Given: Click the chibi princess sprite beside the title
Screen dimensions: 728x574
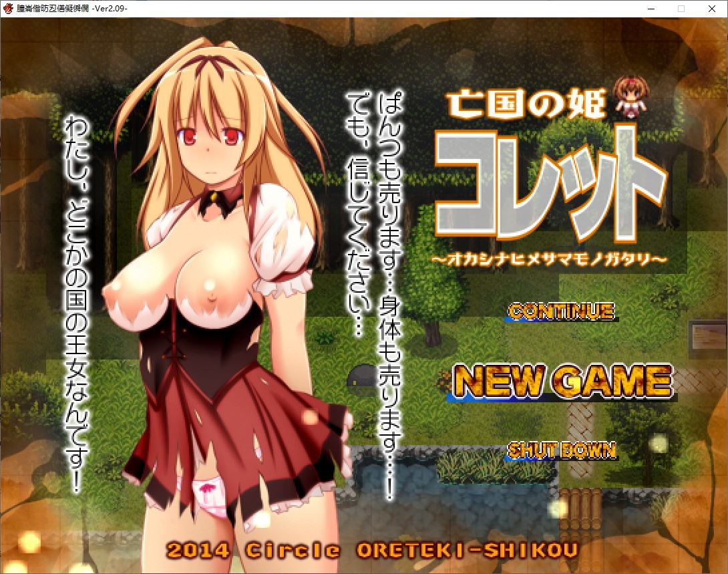Looking at the screenshot, I should click(630, 98).
